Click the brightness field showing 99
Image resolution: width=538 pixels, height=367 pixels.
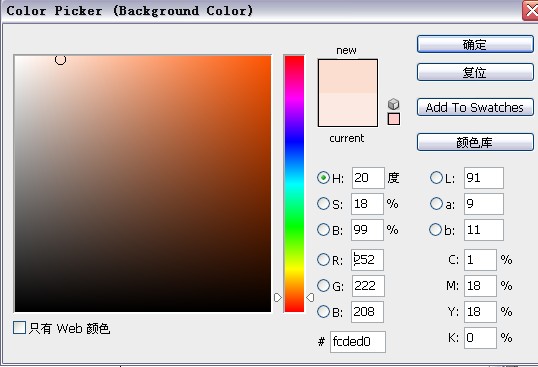click(367, 230)
